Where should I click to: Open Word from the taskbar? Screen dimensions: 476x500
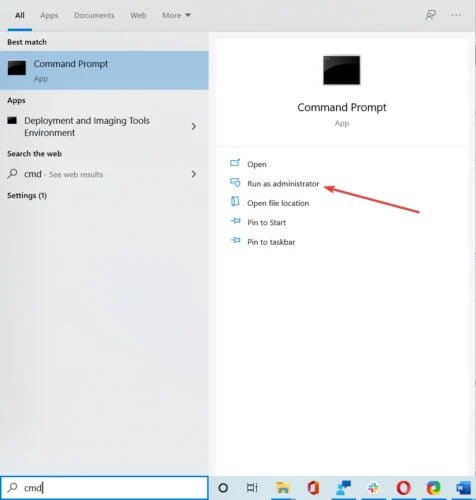(x=463, y=488)
